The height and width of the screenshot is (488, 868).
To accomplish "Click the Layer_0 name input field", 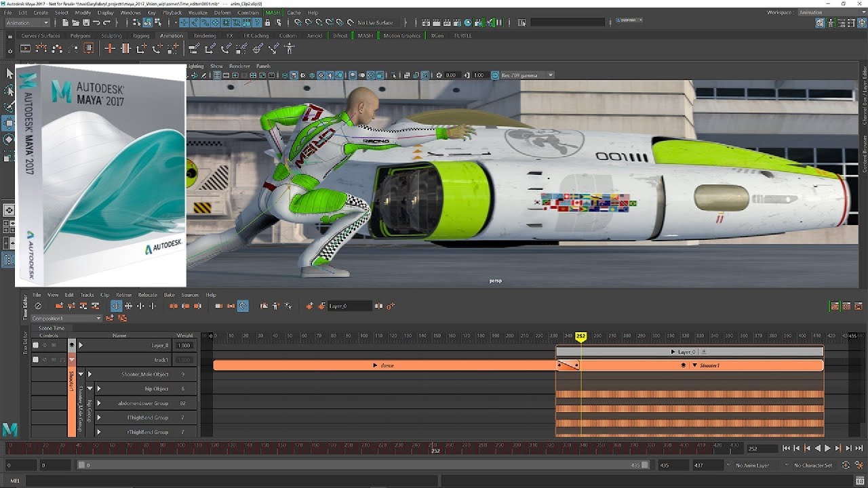I will tap(349, 306).
